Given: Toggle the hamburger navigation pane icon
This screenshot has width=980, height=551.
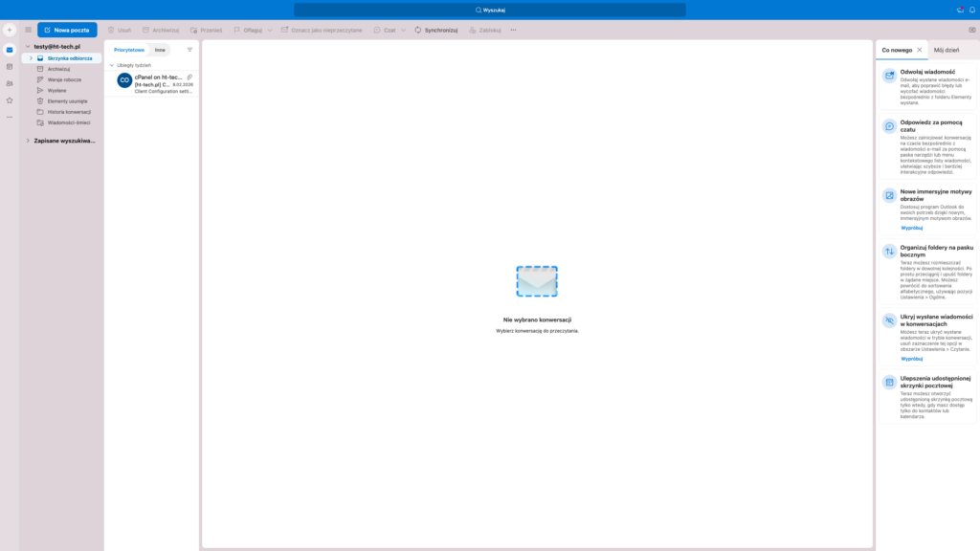Looking at the screenshot, I should click(28, 30).
